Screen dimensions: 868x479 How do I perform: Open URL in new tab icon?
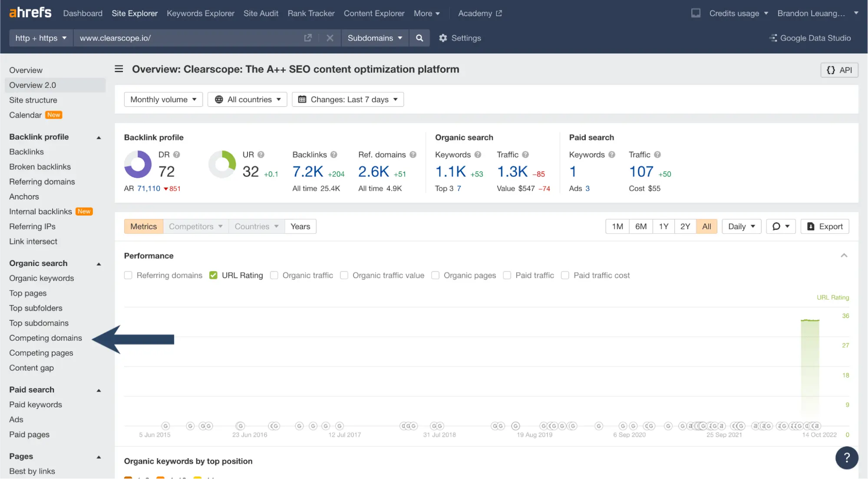[x=308, y=38]
